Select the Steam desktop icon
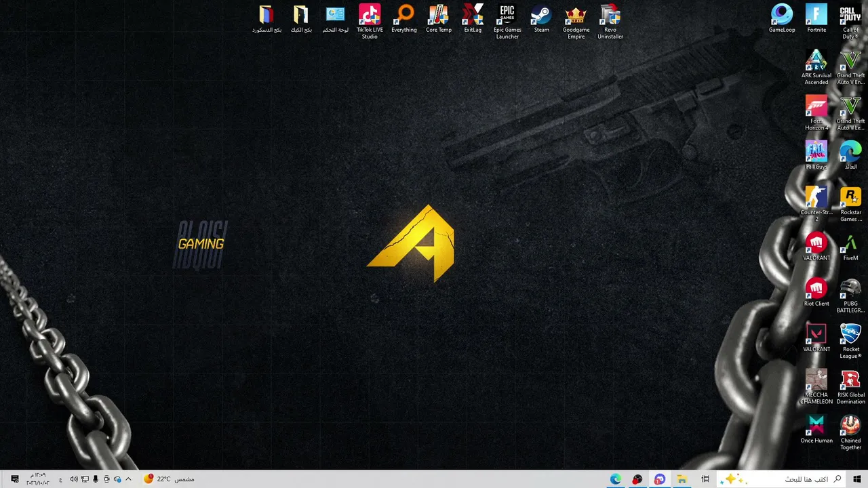868x488 pixels. (x=541, y=19)
